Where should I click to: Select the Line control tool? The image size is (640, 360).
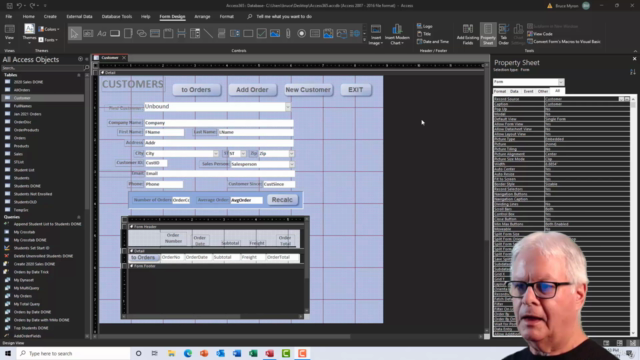pyautogui.click(x=208, y=33)
